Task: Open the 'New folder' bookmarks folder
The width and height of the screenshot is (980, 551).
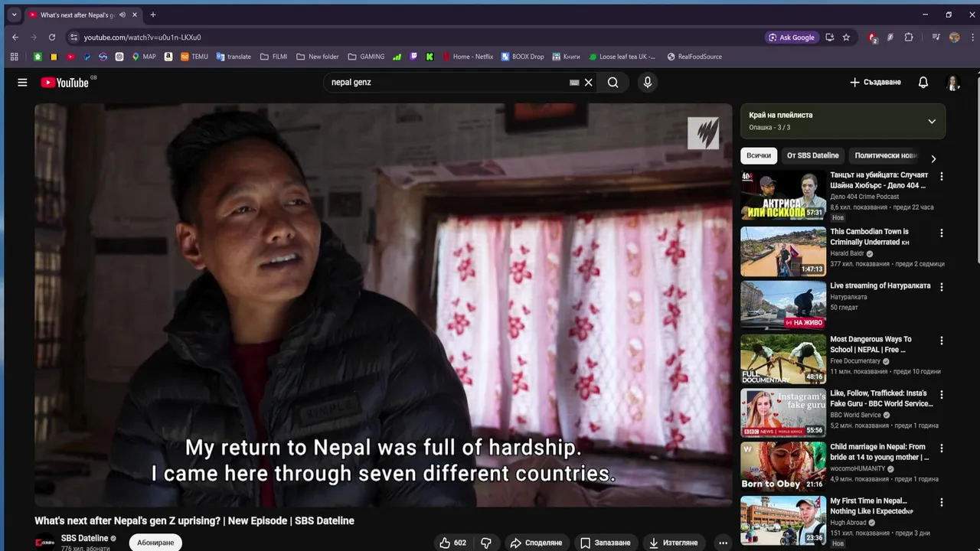Action: [317, 57]
